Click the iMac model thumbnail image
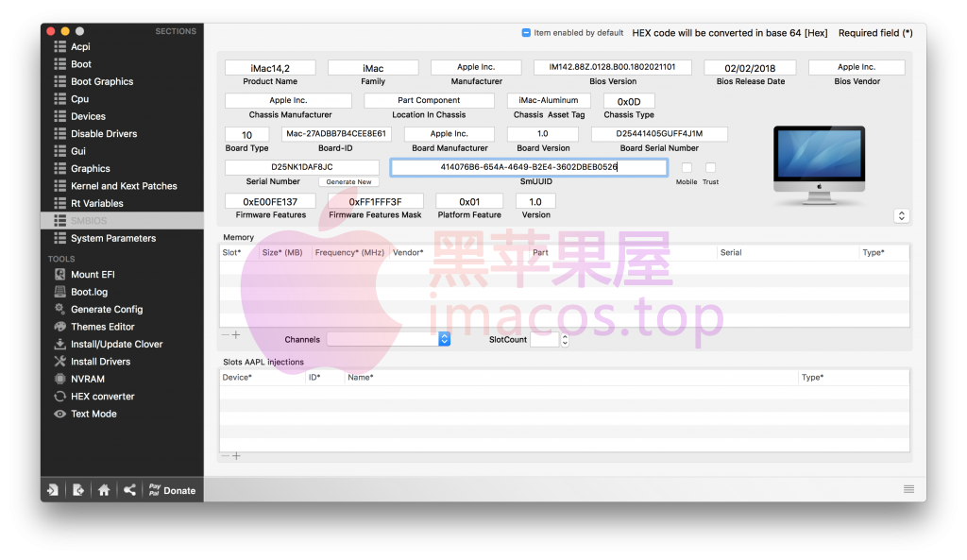 (819, 165)
